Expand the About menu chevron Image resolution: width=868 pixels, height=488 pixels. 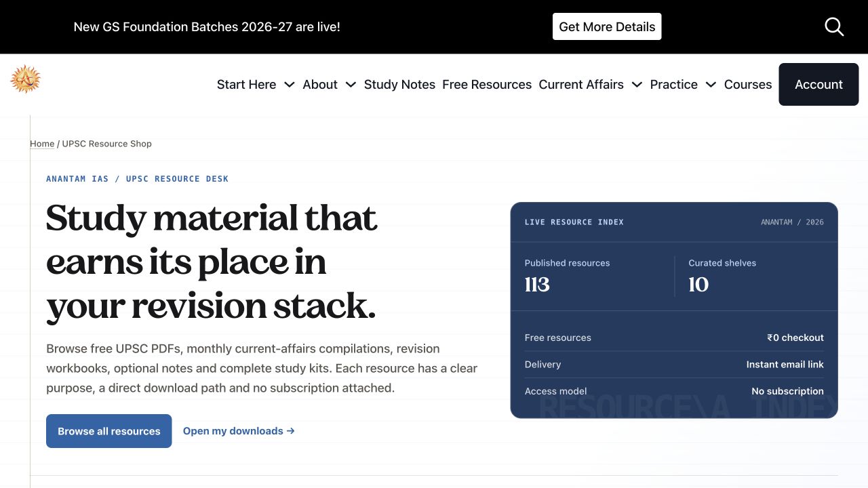pyautogui.click(x=351, y=85)
